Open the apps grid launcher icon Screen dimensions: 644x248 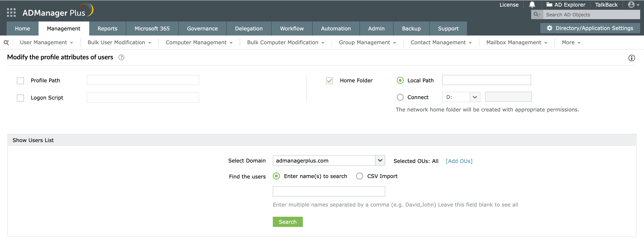pyautogui.click(x=11, y=13)
